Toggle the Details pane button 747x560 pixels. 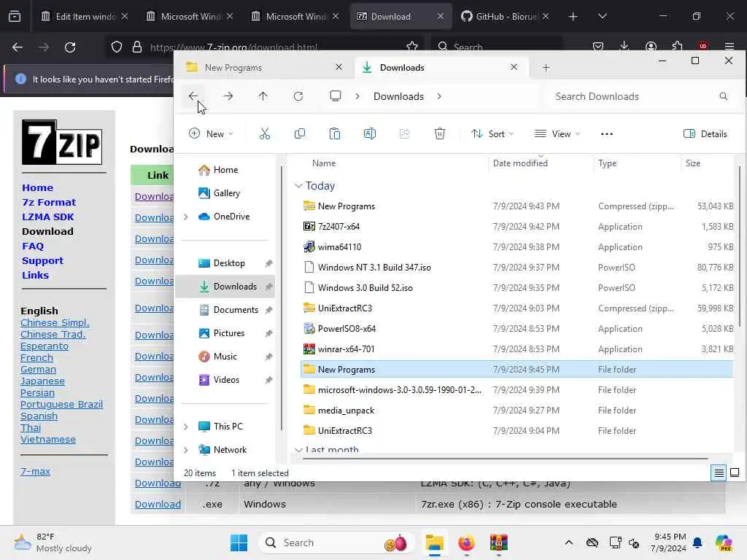(x=705, y=134)
